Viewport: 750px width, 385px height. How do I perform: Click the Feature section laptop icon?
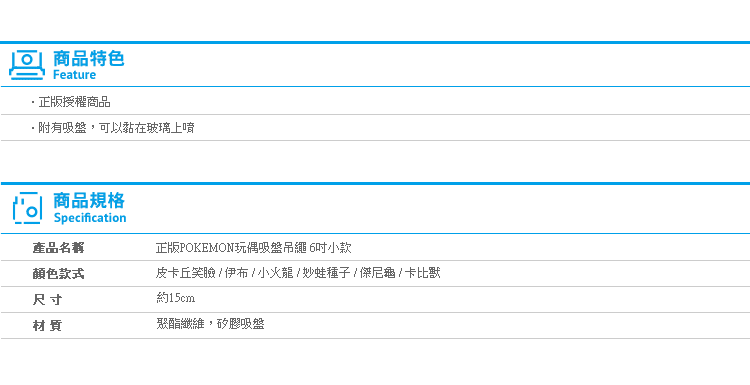coord(27,65)
